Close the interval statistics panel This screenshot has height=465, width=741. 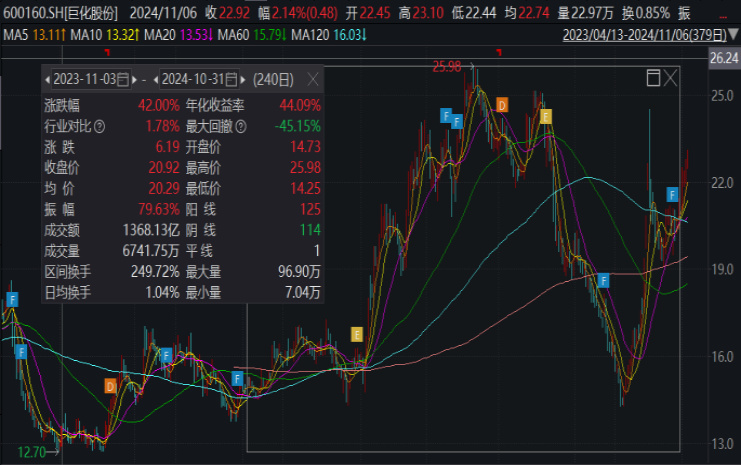coord(312,78)
